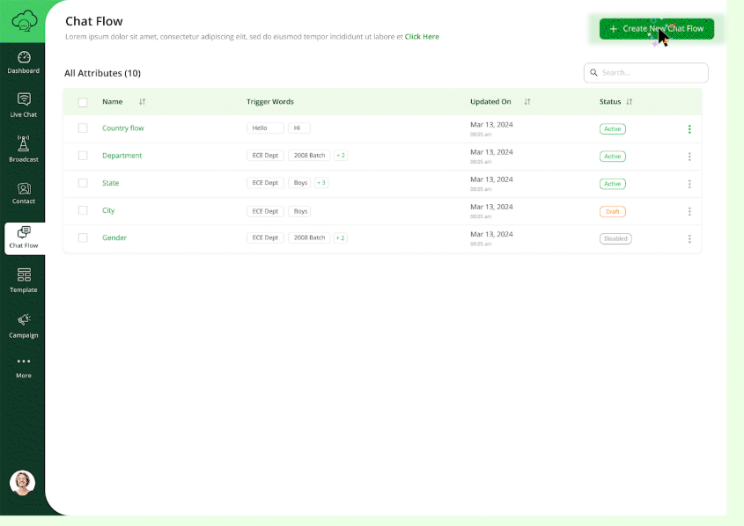The width and height of the screenshot is (744, 526).
Task: Check the State row checkbox
Action: (x=83, y=183)
